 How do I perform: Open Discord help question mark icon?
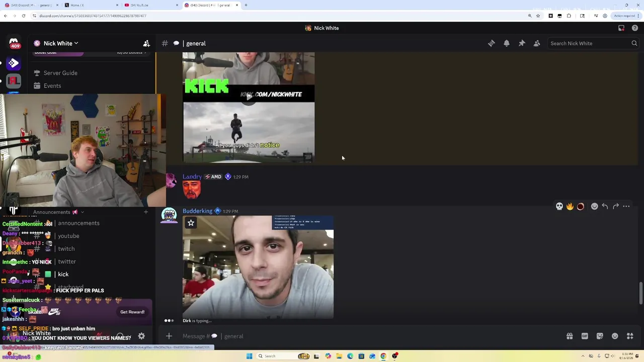point(634,28)
